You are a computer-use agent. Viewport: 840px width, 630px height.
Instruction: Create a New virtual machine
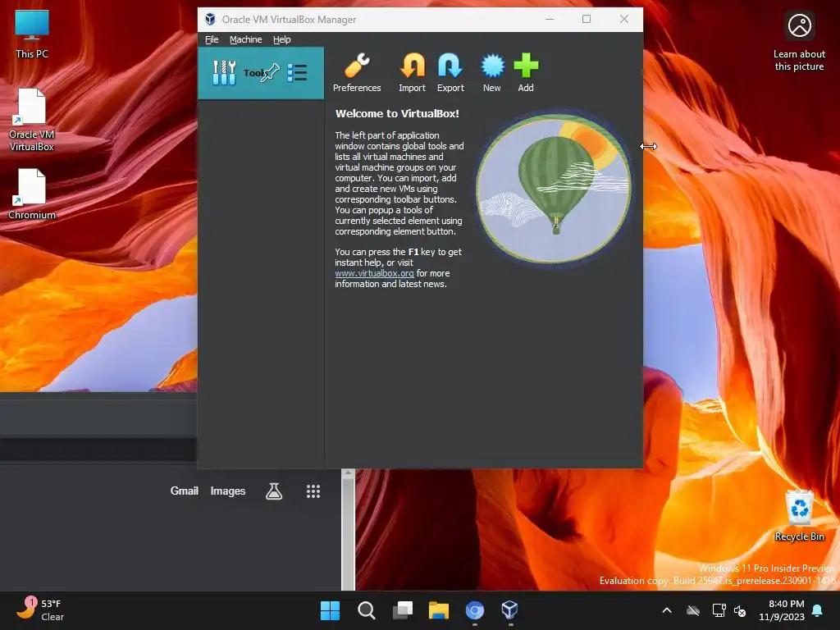[492, 73]
